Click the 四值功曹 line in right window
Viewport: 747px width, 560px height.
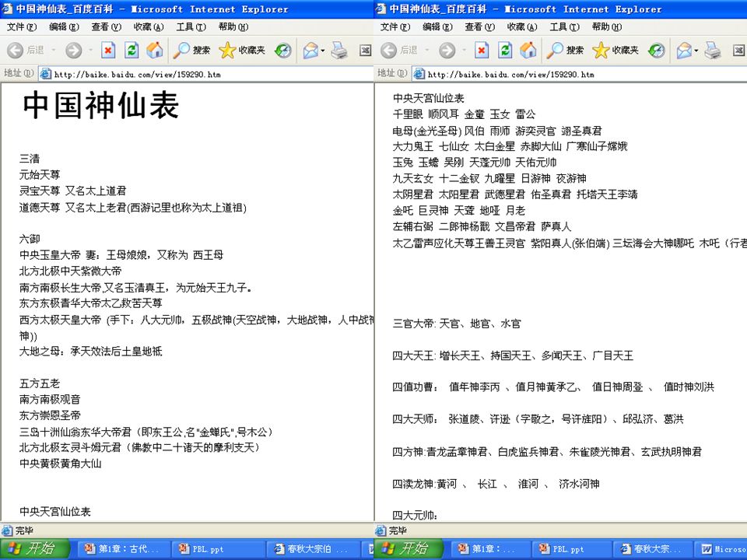[x=553, y=387]
